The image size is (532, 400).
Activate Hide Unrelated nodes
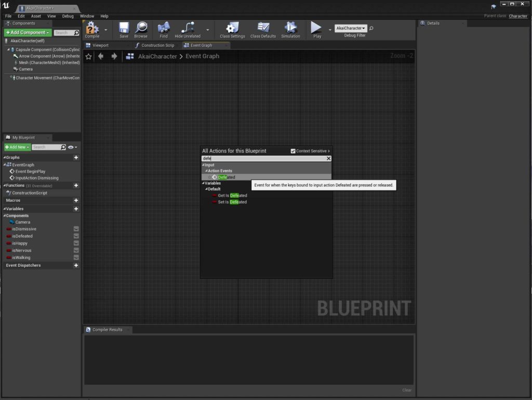click(x=187, y=30)
